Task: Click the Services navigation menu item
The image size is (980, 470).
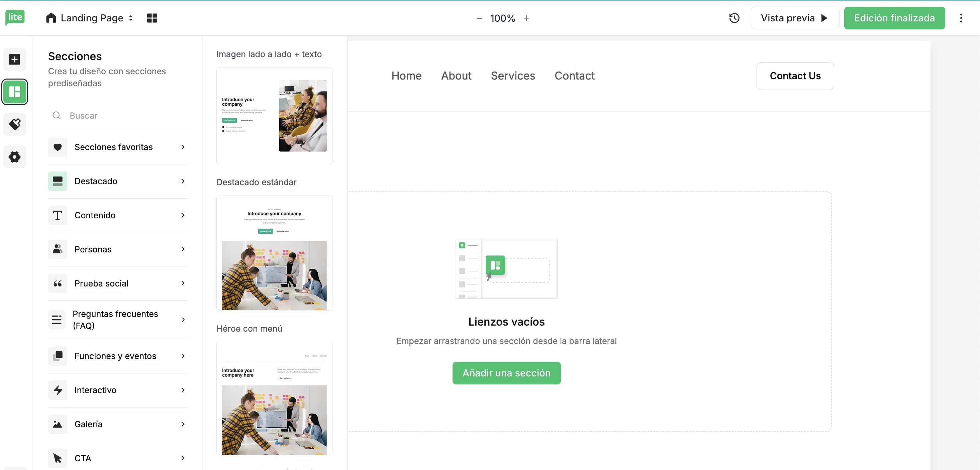Action: (x=512, y=76)
